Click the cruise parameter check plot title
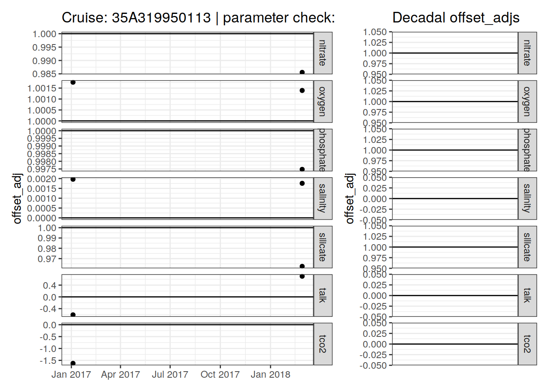This screenshot has height=392, width=549. [x=198, y=18]
